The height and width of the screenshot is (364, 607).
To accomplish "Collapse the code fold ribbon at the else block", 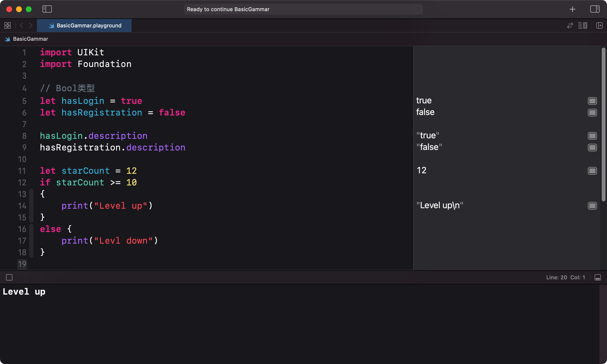I will (x=31, y=241).
